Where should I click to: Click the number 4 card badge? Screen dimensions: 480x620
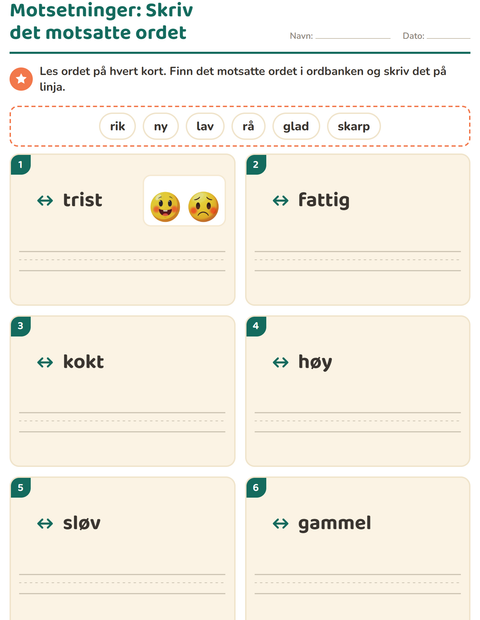click(256, 326)
